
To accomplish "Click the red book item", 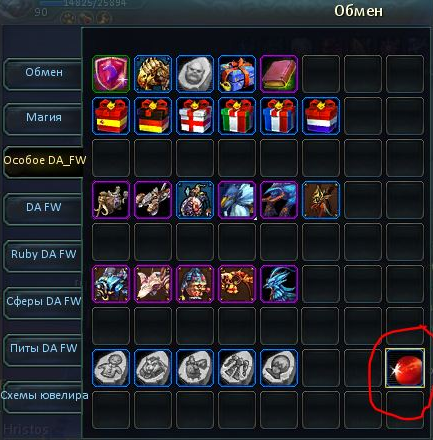I will click(x=279, y=74).
